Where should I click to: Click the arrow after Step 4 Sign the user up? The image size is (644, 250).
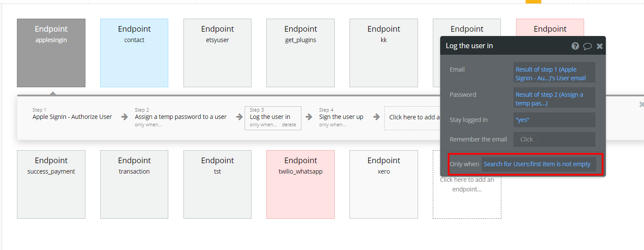click(x=376, y=117)
